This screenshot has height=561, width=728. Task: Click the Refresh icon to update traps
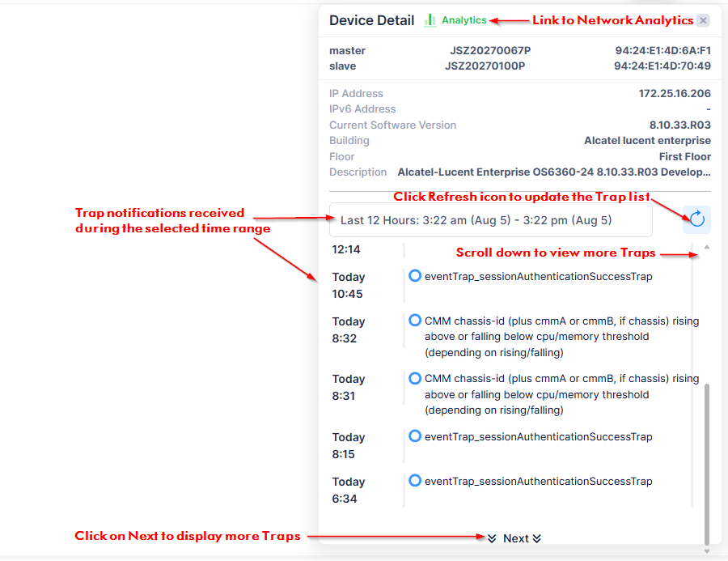click(x=696, y=219)
